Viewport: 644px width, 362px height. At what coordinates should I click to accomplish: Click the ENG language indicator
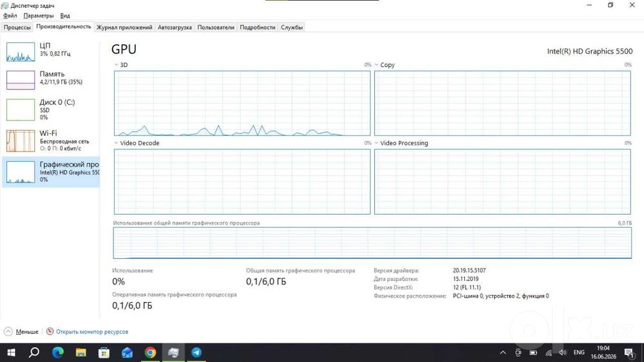(x=579, y=352)
